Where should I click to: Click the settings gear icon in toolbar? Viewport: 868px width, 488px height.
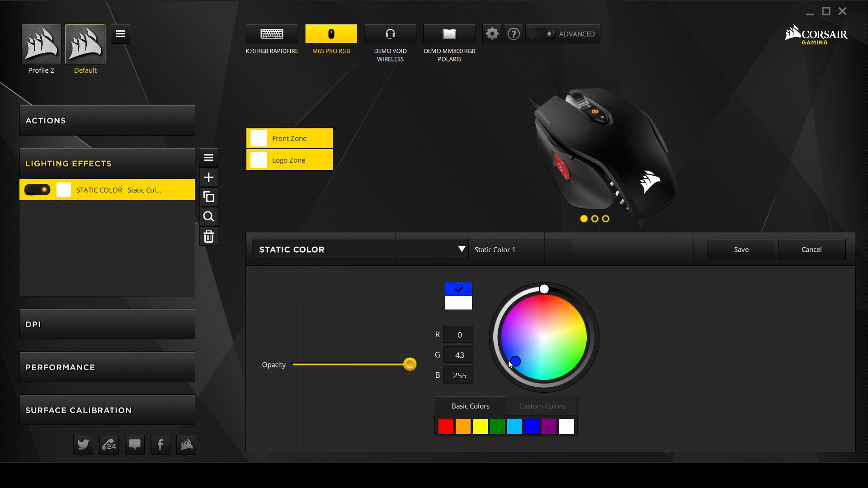pos(492,33)
